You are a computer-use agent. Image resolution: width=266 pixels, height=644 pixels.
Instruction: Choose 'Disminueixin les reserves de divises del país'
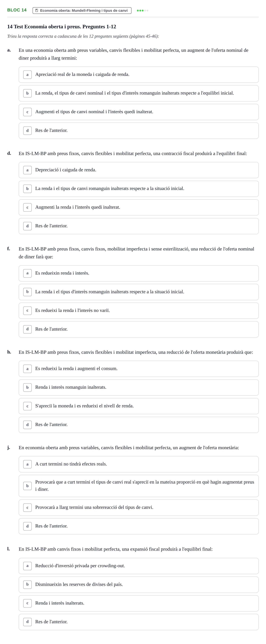[x=139, y=585]
